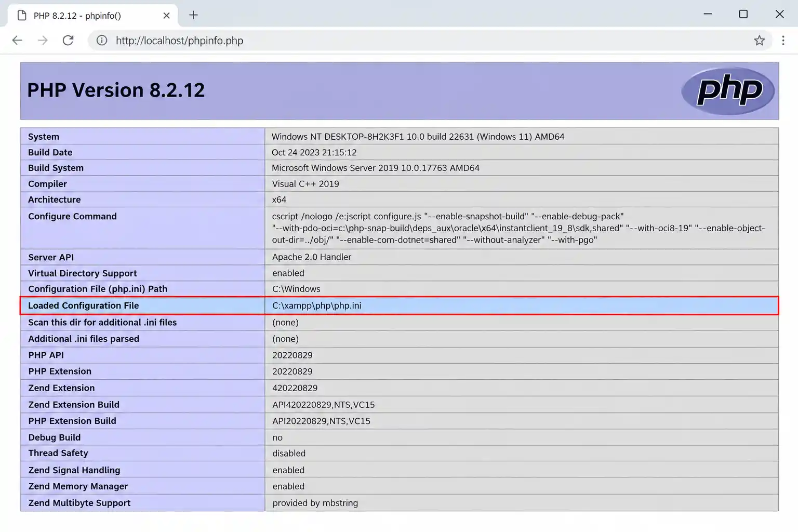Click 'Scan this dir for additional .ini files'
798x532 pixels.
click(x=102, y=322)
